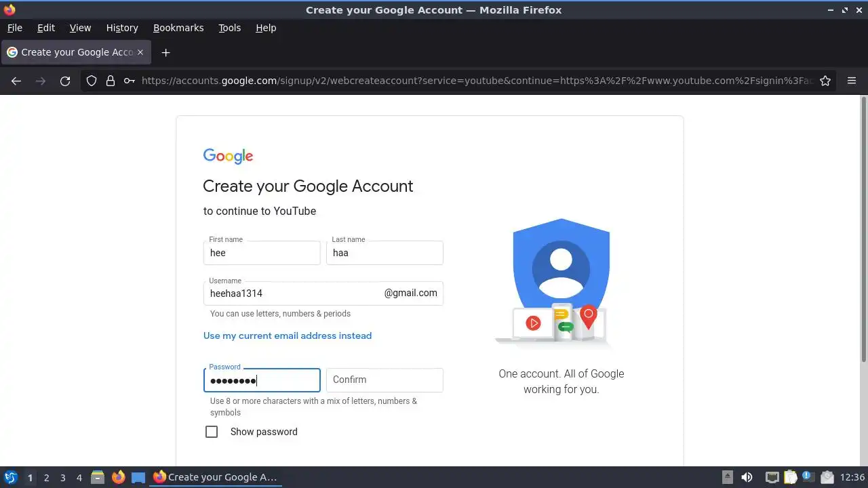
Task: Click the @gmail.com suffix text
Action: pyautogui.click(x=411, y=293)
